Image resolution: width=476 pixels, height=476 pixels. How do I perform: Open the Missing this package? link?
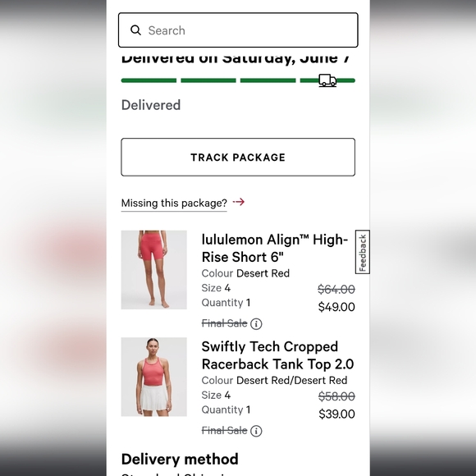coord(174,203)
